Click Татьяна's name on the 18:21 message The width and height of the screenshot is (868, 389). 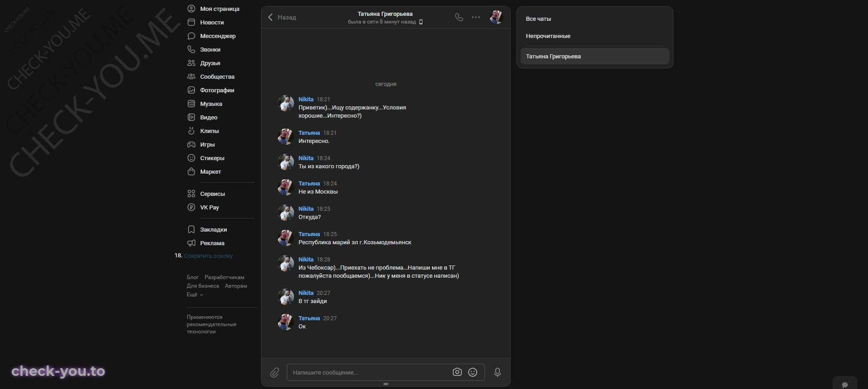pos(309,133)
